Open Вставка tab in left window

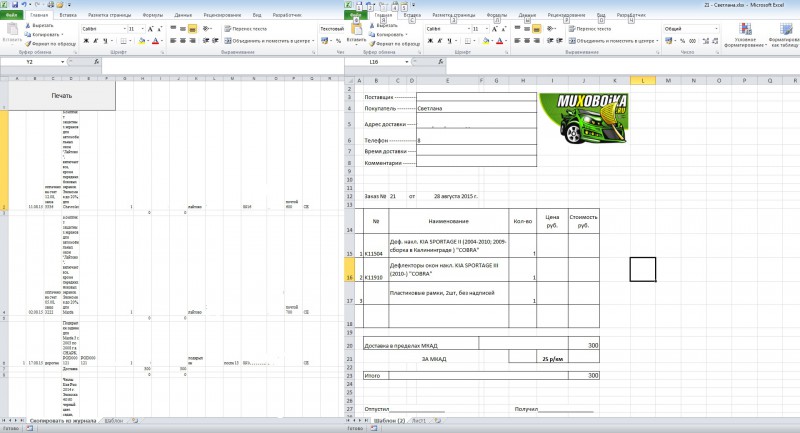click(x=68, y=15)
